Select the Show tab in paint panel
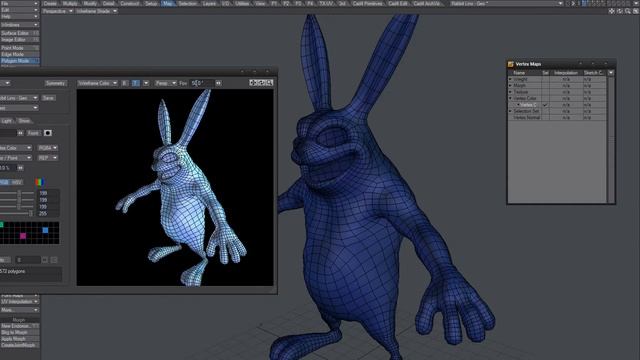This screenshot has height=360, width=640. click(24, 121)
